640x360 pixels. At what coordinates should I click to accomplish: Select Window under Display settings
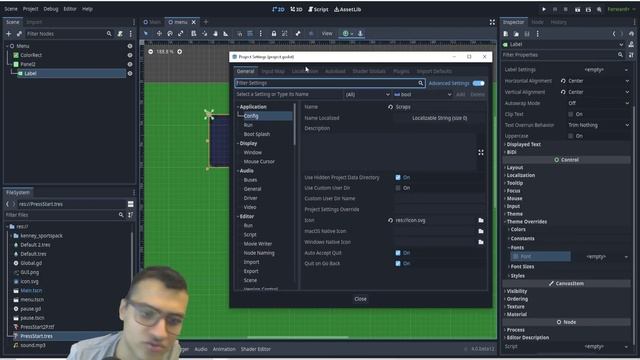(x=253, y=153)
